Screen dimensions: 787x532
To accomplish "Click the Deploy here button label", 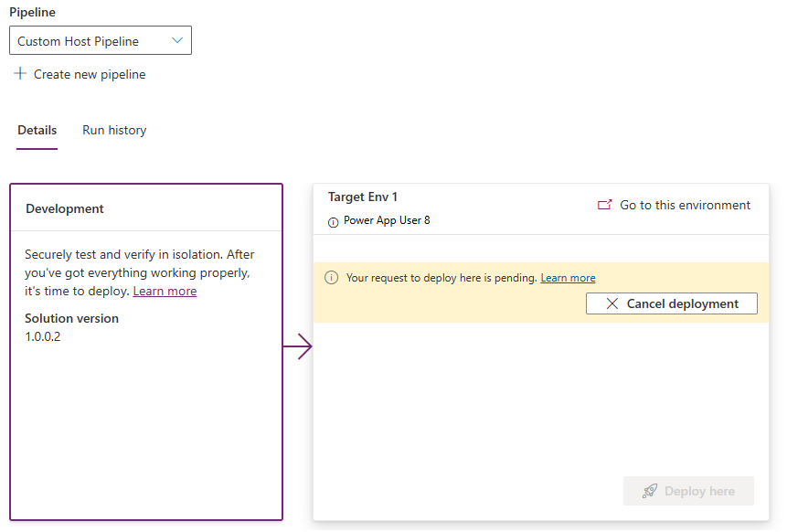I will pyautogui.click(x=699, y=491).
